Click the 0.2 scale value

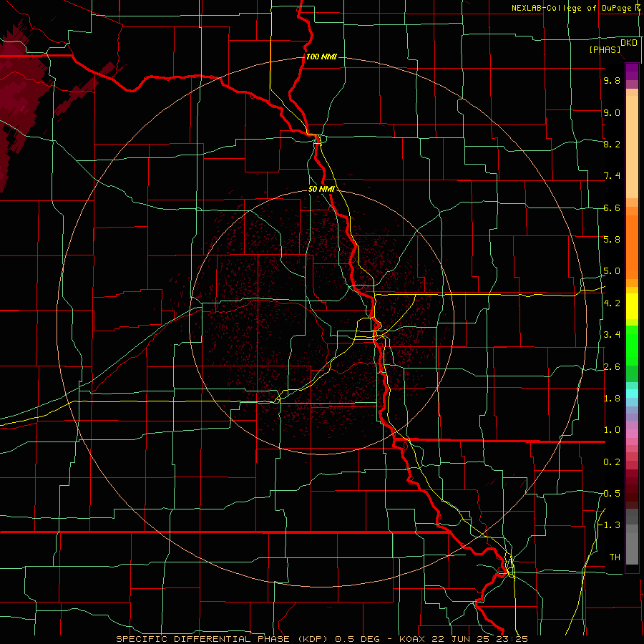click(x=612, y=462)
